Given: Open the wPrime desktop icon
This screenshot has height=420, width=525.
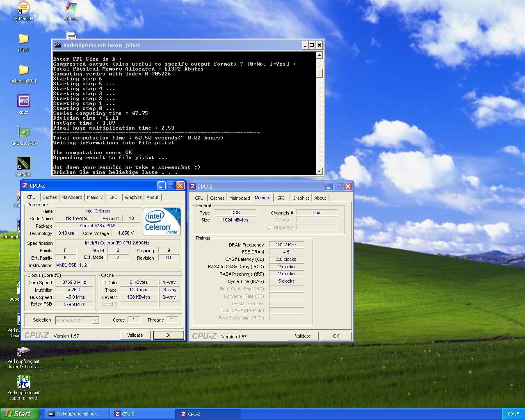Looking at the screenshot, I should (x=71, y=11).
